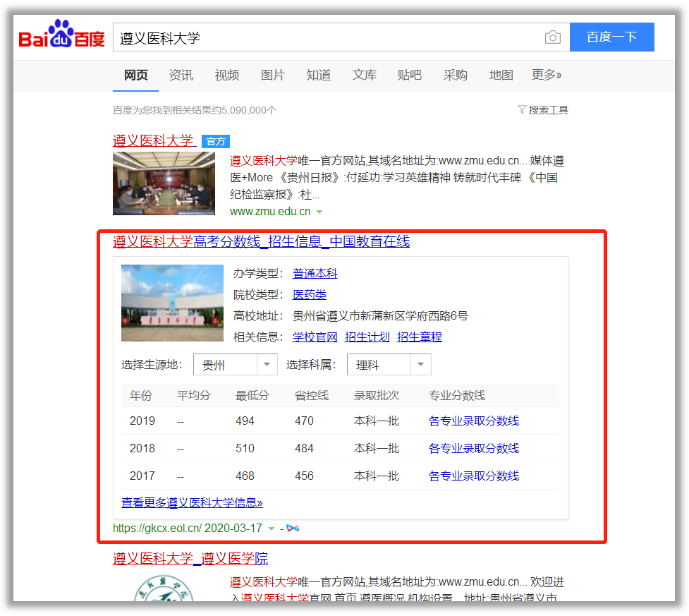This screenshot has width=689, height=616.
Task: Open the 理科 subject dropdown
Action: [389, 365]
